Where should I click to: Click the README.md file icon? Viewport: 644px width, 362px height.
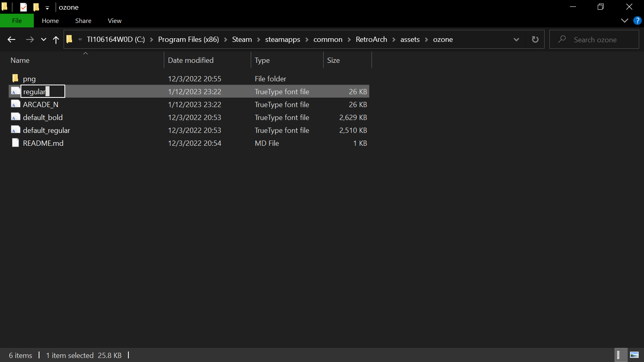(x=15, y=143)
